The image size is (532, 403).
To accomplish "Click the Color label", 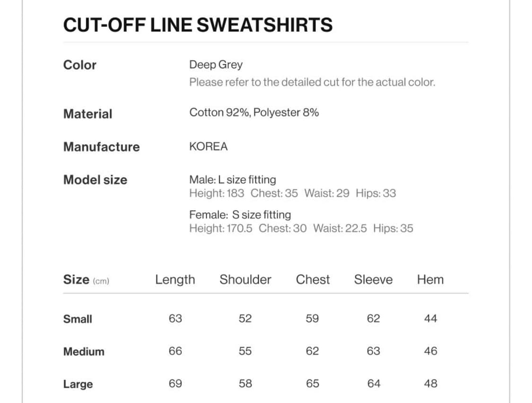I will [79, 65].
